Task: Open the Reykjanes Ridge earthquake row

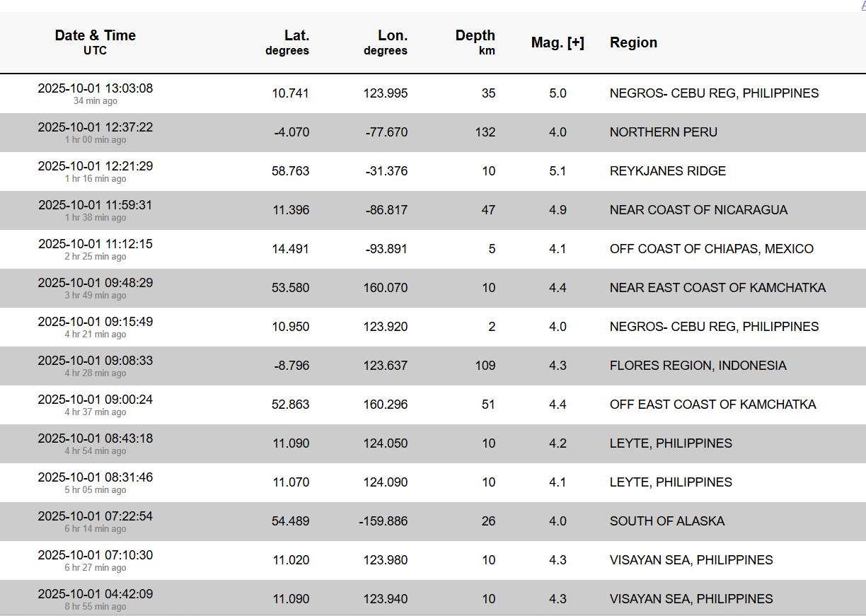Action: coord(667,171)
